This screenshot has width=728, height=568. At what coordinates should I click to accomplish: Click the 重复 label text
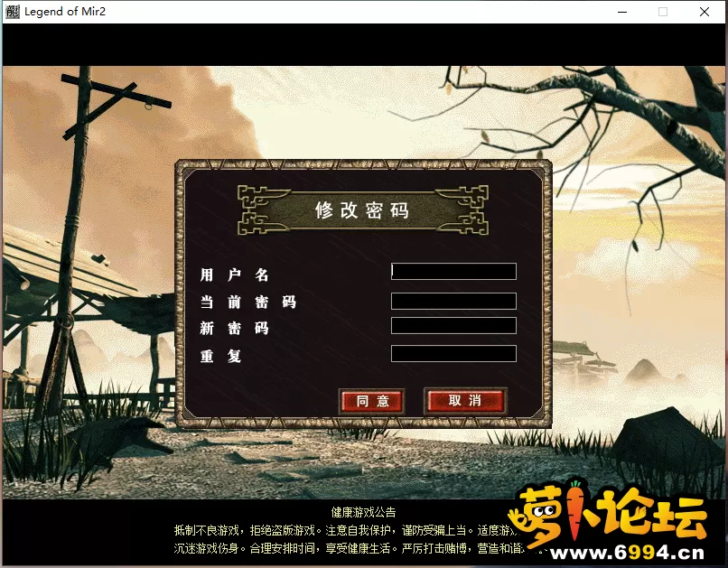[x=220, y=356]
